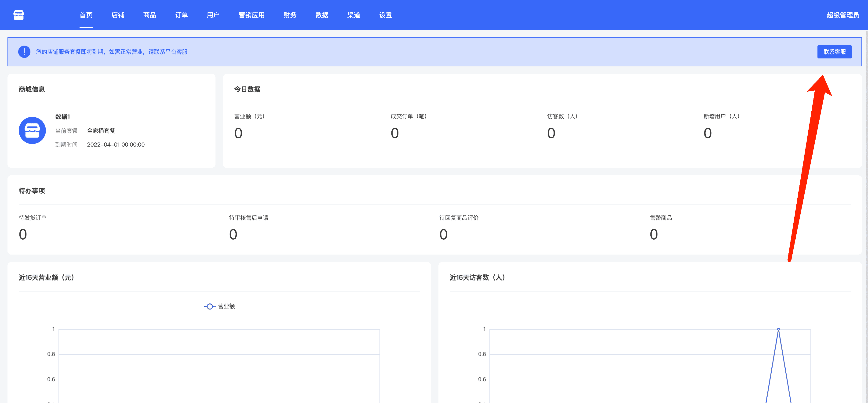Click the 商城信息 heading
868x403 pixels.
pos(32,89)
